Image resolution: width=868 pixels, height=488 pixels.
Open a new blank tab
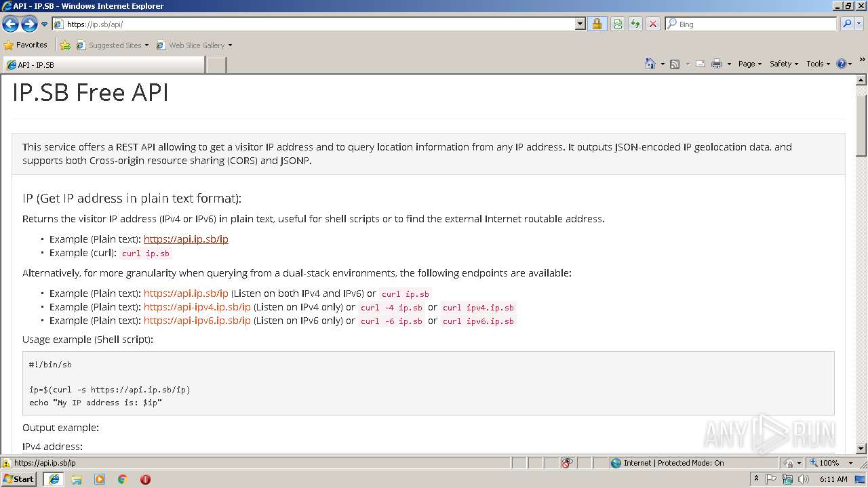coord(216,65)
